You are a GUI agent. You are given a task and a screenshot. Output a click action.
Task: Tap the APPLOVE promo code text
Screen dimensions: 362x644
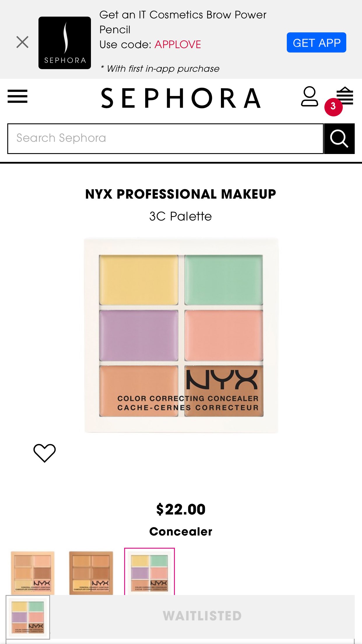tap(178, 45)
